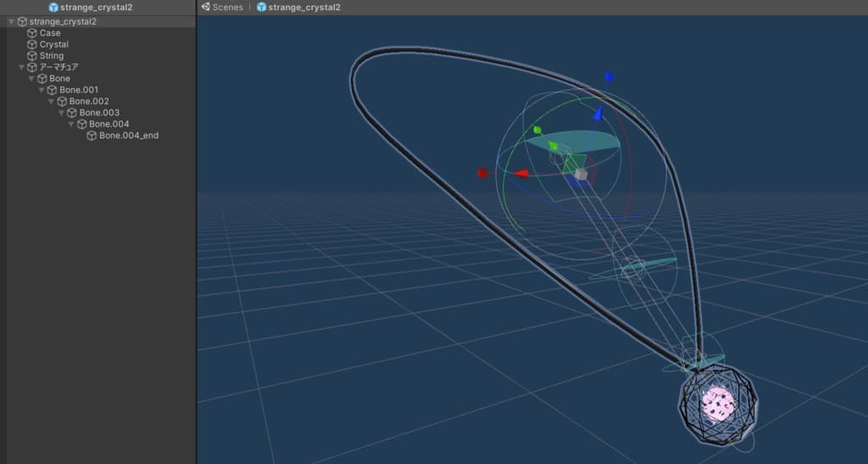Viewport: 868px width, 464px height.
Task: Click the Crystal cube icon
Action: coord(32,44)
